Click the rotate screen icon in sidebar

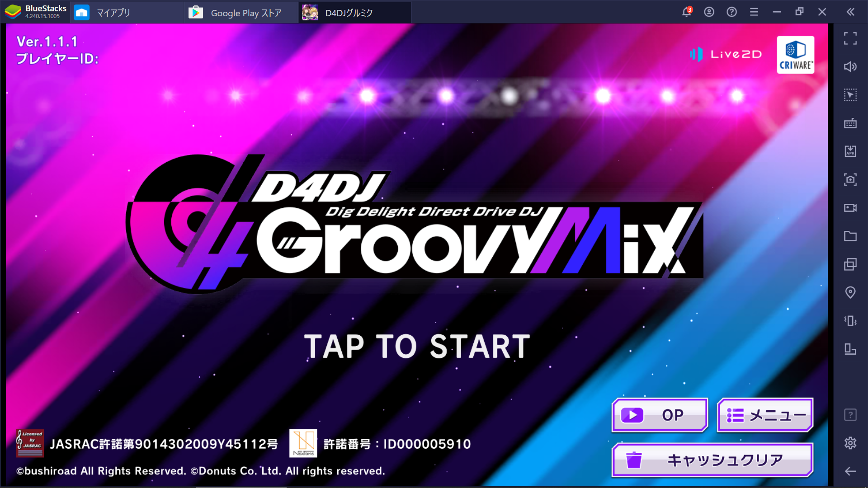(850, 349)
